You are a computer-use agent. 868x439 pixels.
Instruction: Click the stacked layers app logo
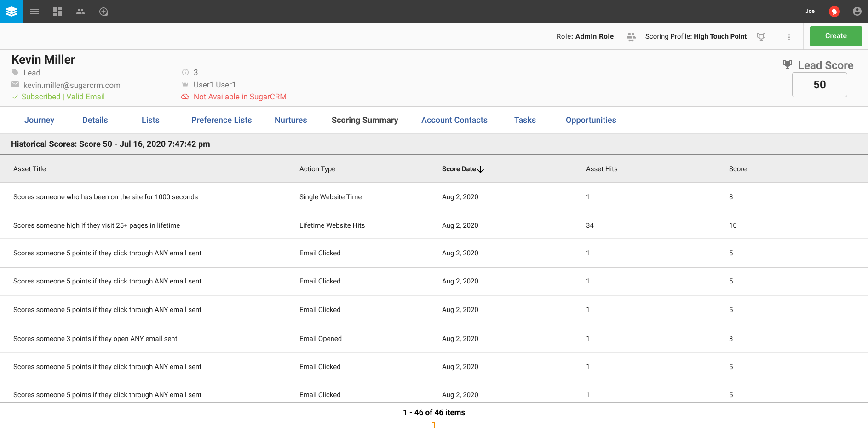tap(11, 12)
